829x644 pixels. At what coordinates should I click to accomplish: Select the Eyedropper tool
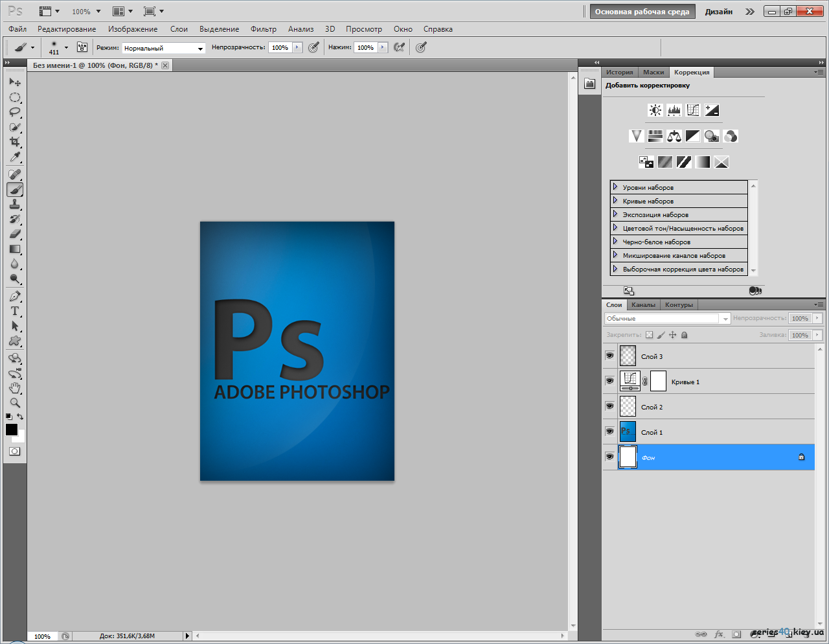coord(15,157)
